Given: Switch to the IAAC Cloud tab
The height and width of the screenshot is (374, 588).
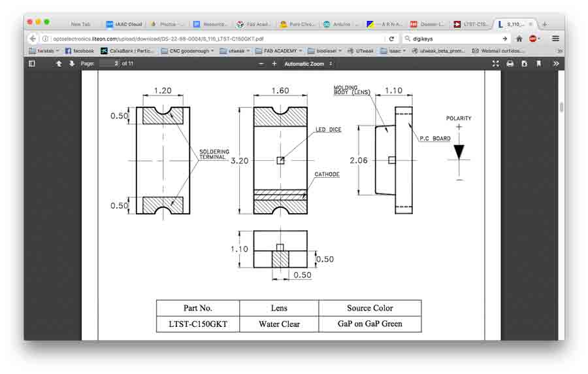Looking at the screenshot, I should click(x=124, y=24).
